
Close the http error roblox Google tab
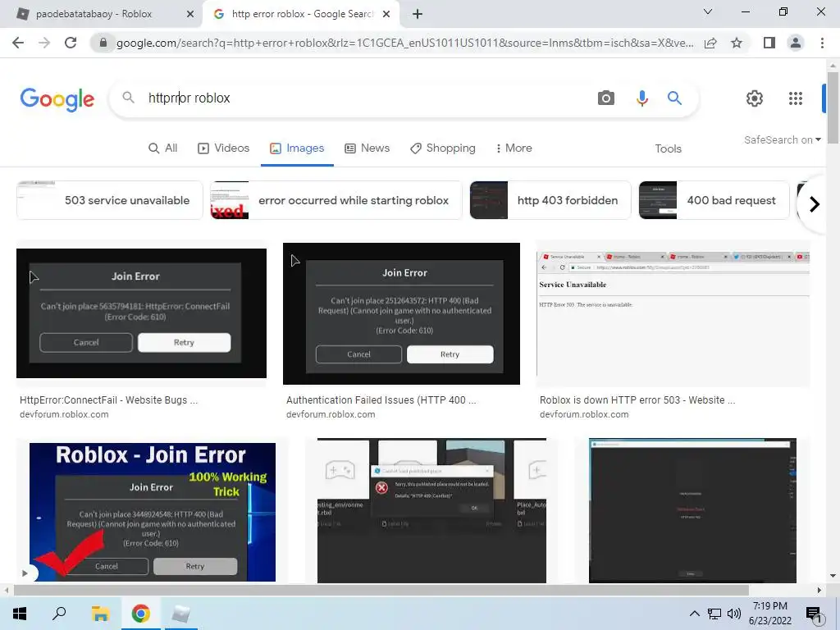tap(386, 14)
